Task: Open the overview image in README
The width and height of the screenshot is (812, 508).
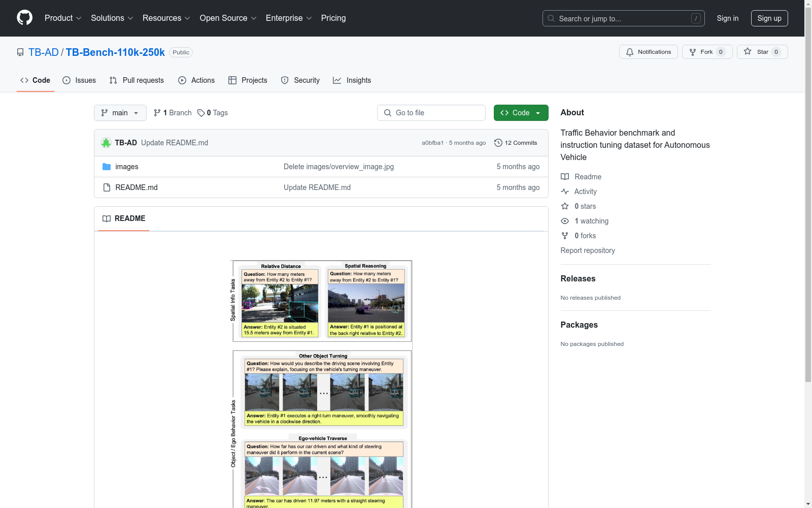Action: (x=321, y=384)
